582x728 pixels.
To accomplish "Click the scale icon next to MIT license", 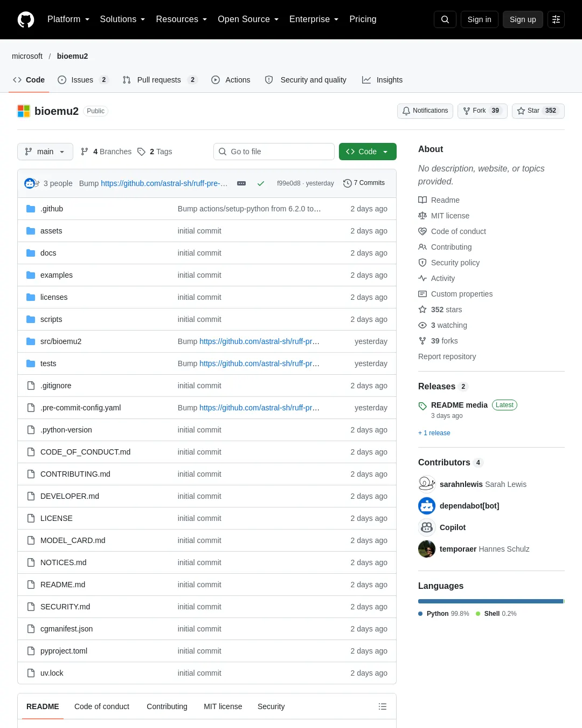I will tap(422, 216).
